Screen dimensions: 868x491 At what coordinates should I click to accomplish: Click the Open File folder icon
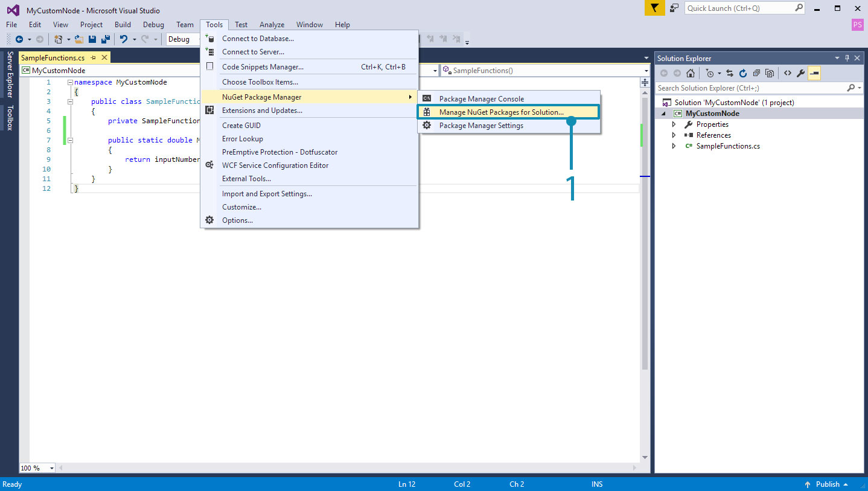[x=78, y=39]
